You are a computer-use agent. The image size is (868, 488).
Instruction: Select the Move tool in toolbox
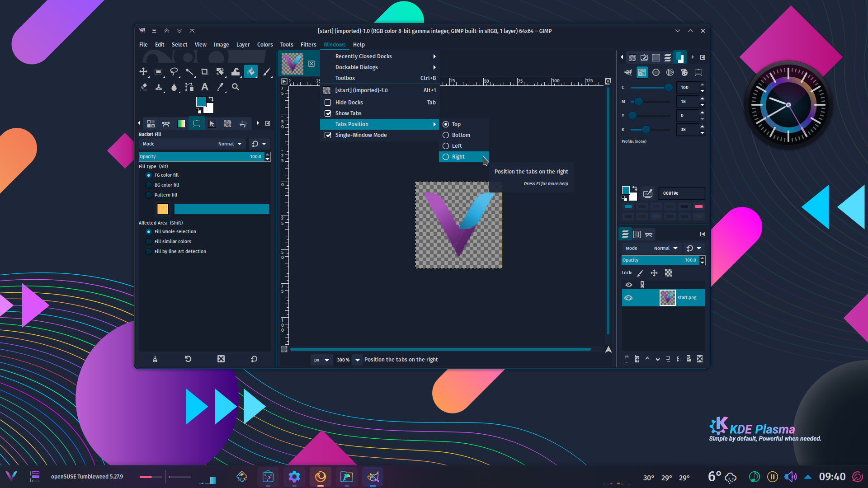[x=143, y=71]
